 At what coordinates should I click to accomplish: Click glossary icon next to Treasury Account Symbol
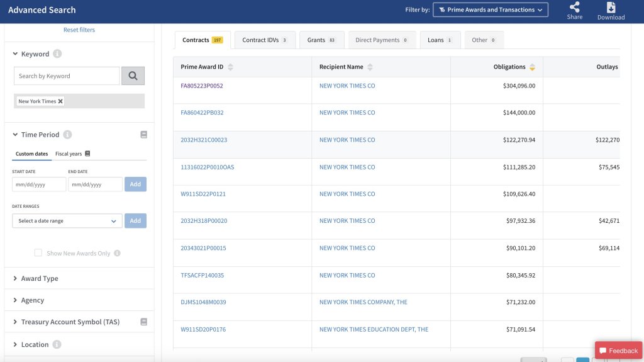coord(143,322)
